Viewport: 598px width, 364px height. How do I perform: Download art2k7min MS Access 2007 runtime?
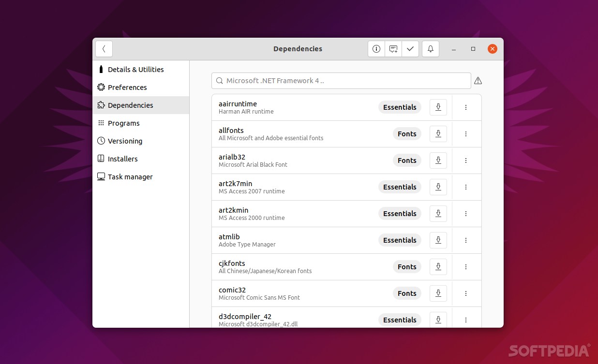pyautogui.click(x=438, y=187)
